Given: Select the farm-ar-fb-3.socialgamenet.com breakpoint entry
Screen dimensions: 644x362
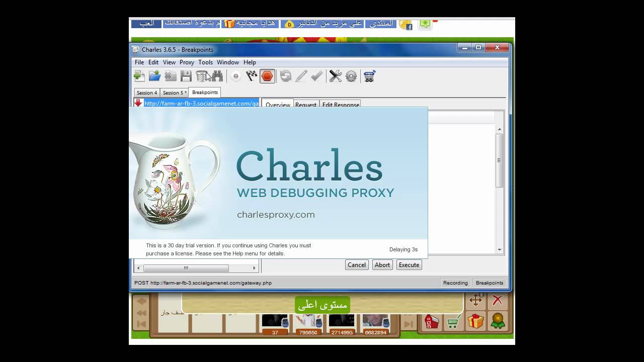Looking at the screenshot, I should tap(201, 104).
